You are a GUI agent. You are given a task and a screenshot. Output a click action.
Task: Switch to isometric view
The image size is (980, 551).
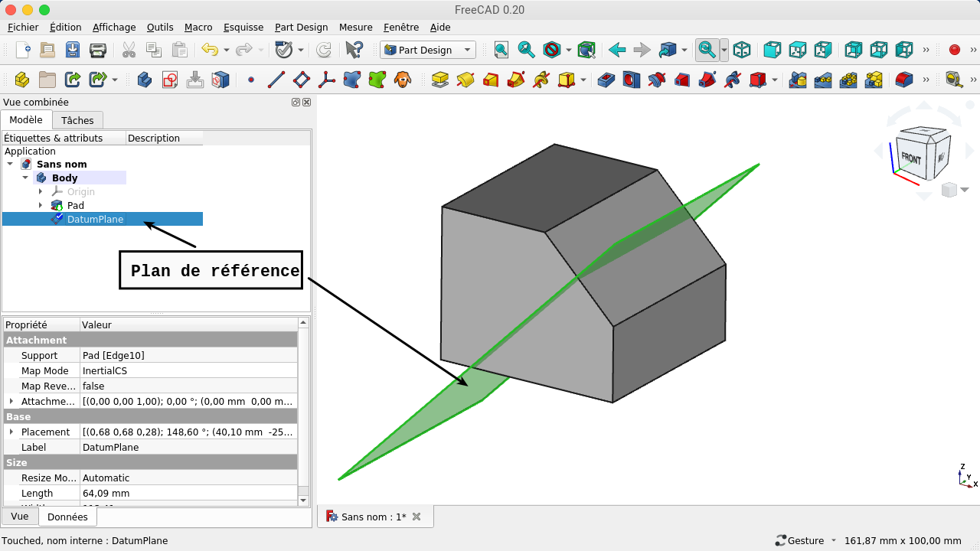(x=742, y=50)
